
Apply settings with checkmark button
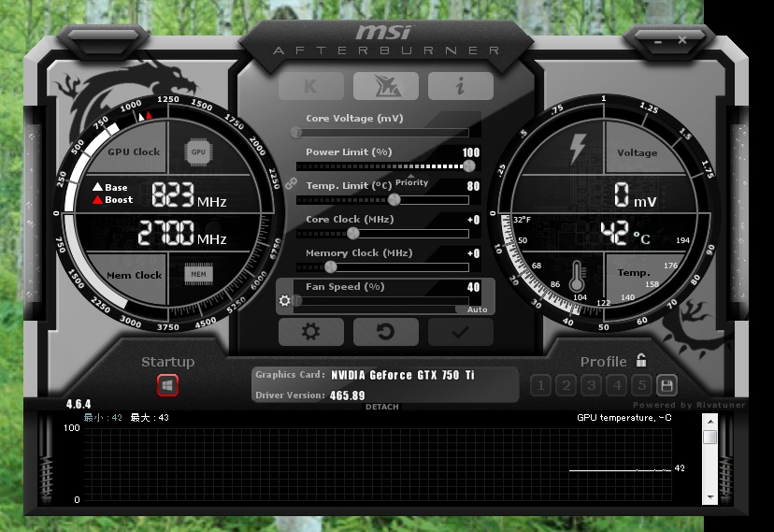tap(461, 332)
